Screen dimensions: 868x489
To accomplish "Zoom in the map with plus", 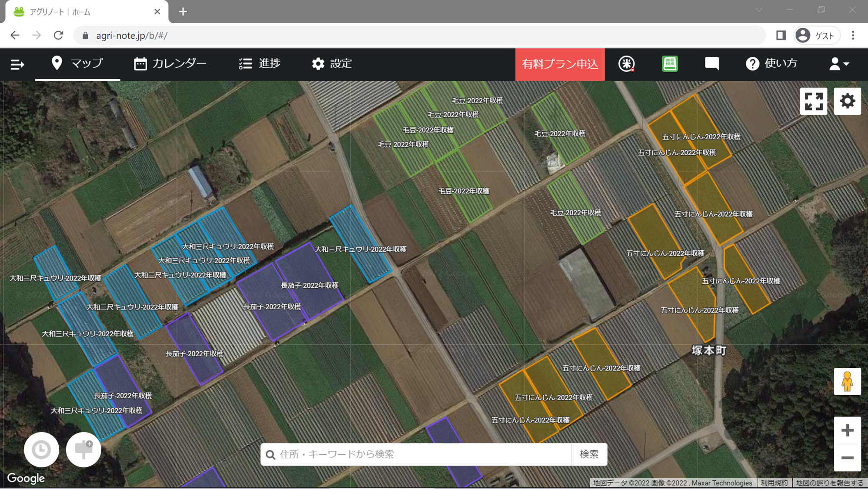I will coord(847,430).
